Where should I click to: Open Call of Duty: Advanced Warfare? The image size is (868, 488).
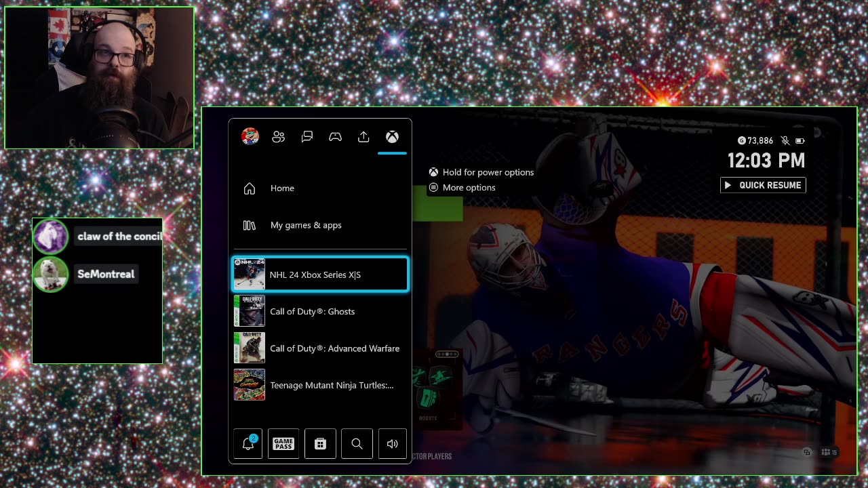click(320, 348)
